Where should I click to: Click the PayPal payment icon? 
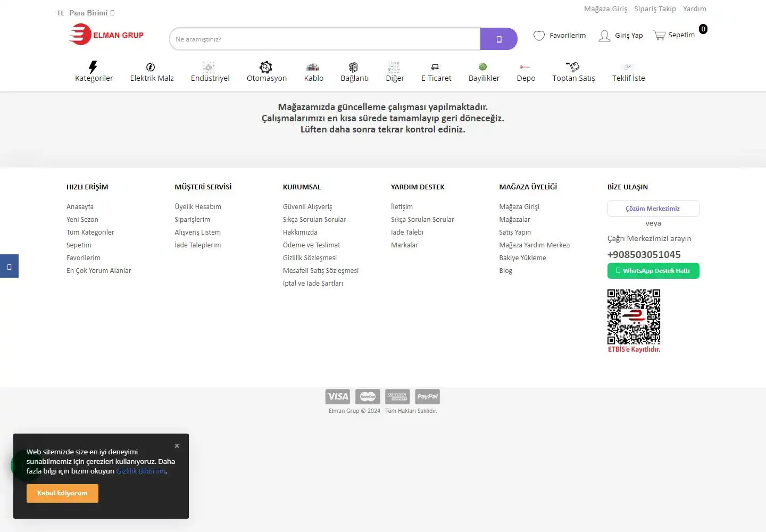point(427,396)
